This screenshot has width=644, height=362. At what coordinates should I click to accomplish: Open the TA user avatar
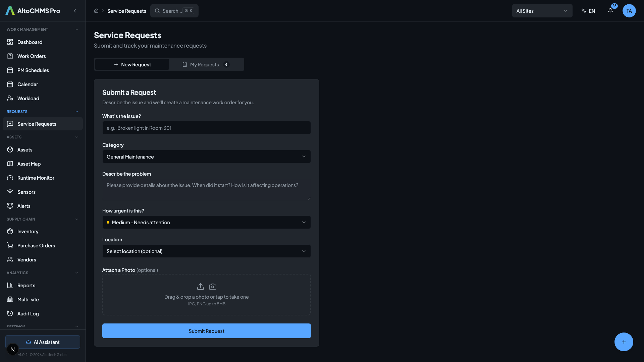(x=629, y=11)
